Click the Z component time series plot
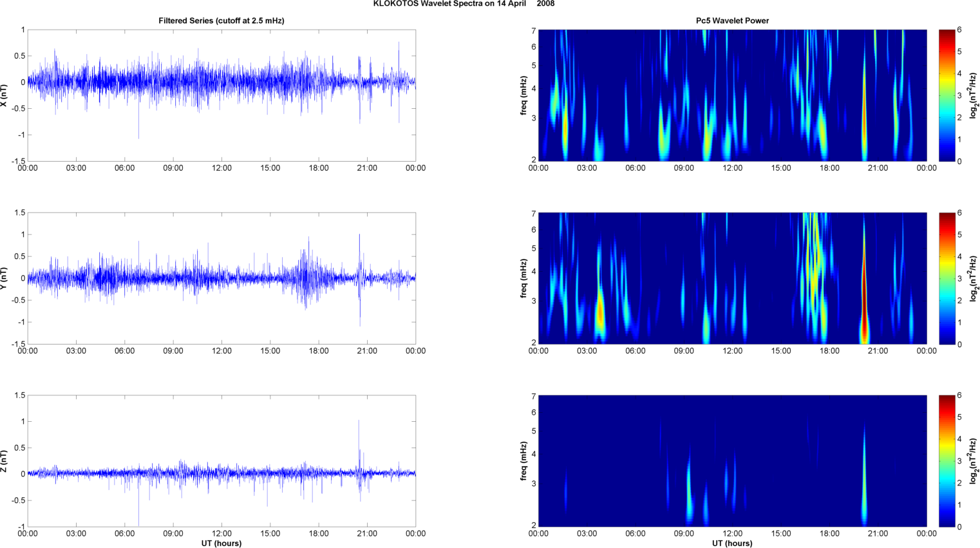The height and width of the screenshot is (548, 980). [221, 461]
